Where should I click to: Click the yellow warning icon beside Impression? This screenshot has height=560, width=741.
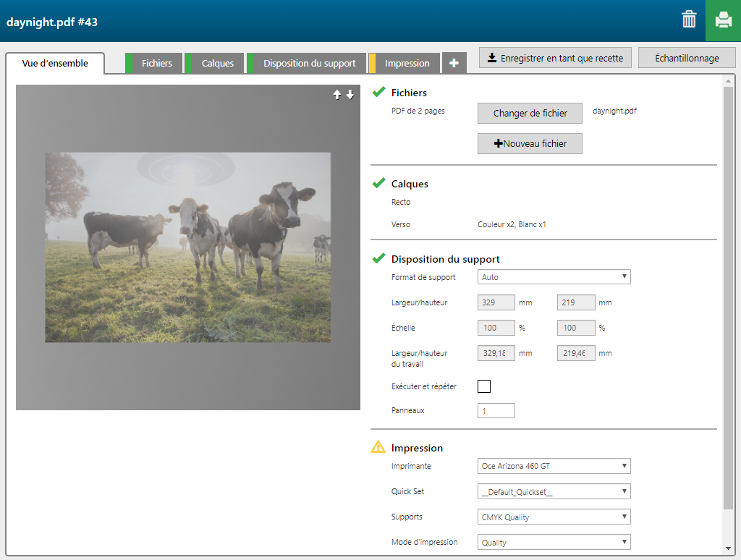tap(378, 446)
